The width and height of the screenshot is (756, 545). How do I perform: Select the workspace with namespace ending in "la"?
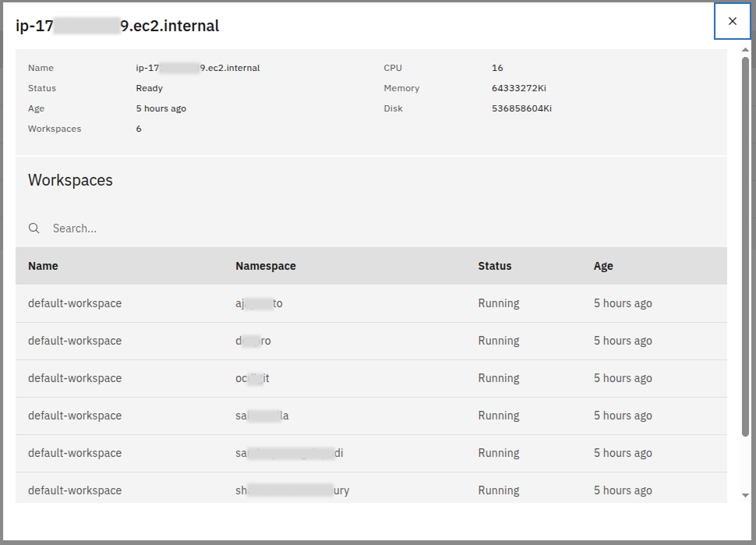(262, 416)
